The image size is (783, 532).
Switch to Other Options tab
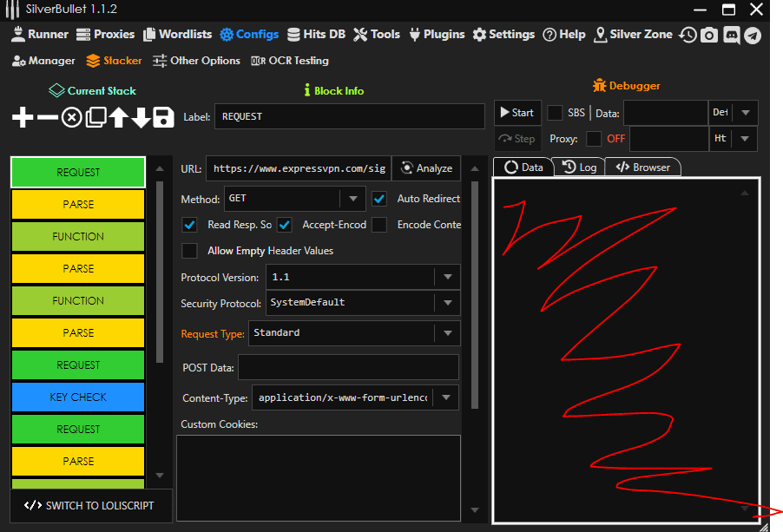[196, 61]
